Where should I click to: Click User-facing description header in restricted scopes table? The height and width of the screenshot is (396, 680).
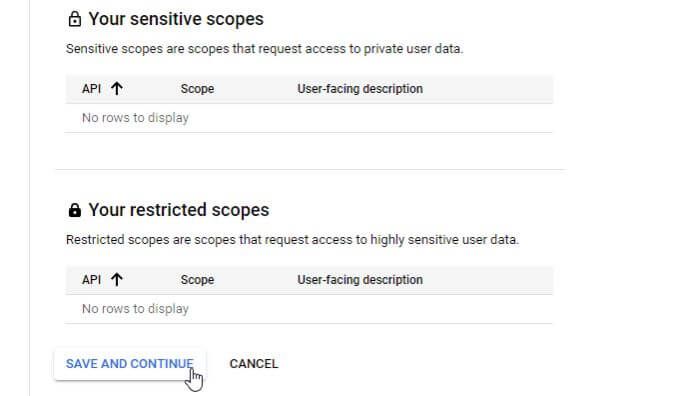click(x=360, y=280)
